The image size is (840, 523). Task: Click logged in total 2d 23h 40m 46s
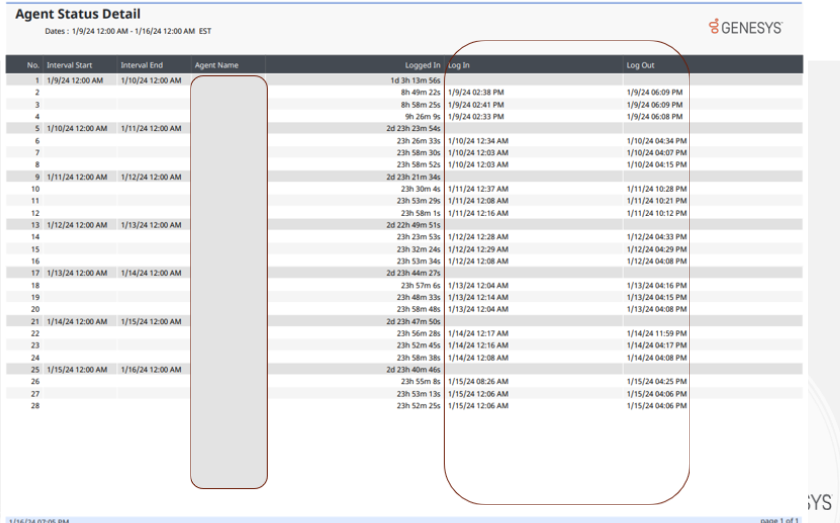click(414, 370)
